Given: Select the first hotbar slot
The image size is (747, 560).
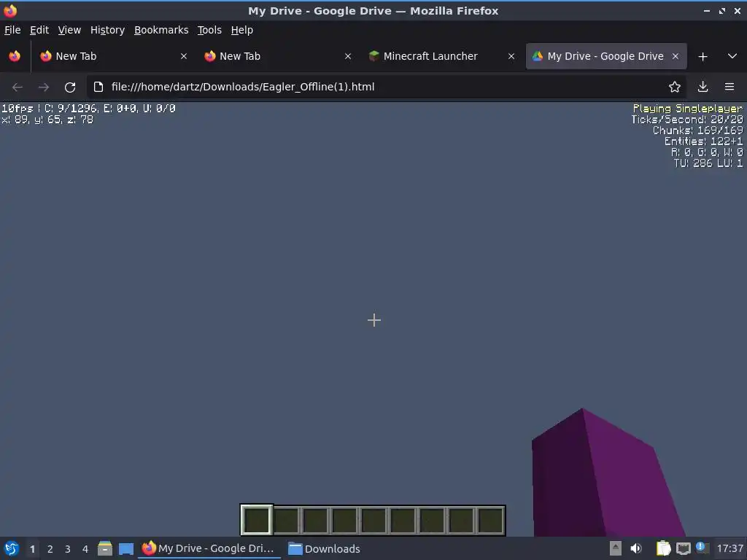Looking at the screenshot, I should coord(256,520).
